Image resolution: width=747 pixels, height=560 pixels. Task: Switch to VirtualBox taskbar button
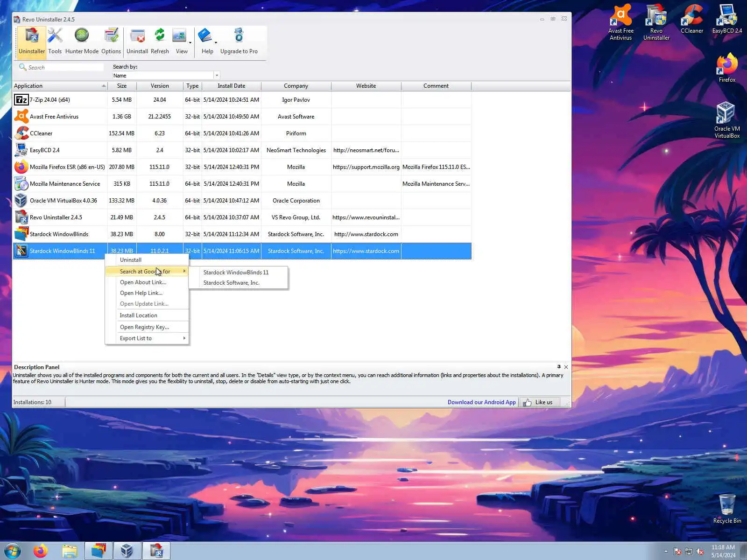(x=127, y=551)
